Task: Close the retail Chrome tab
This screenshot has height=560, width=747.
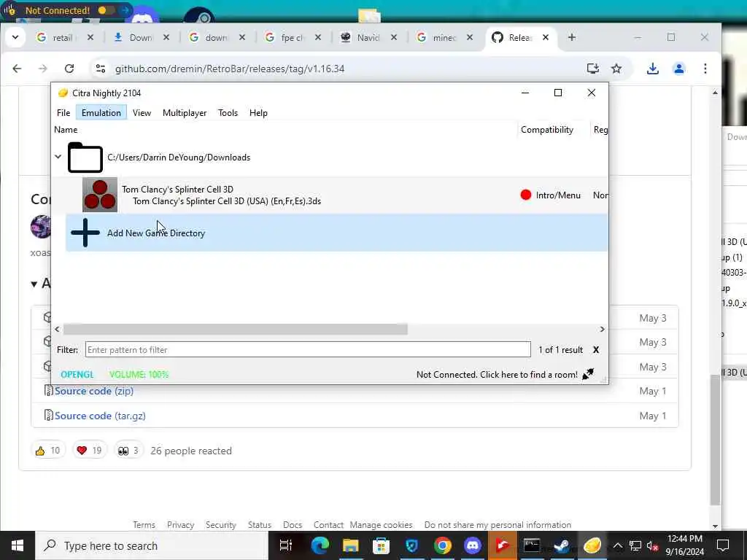Action: pyautogui.click(x=90, y=38)
